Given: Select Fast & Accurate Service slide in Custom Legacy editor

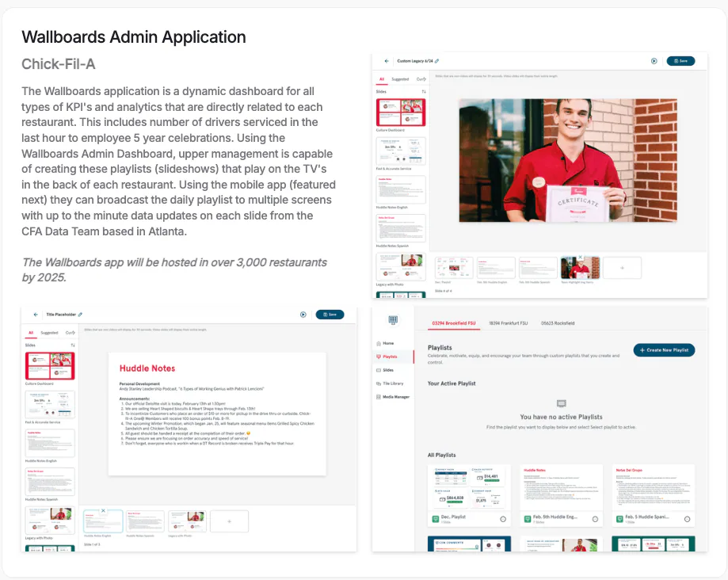Looking at the screenshot, I should coord(401,151).
